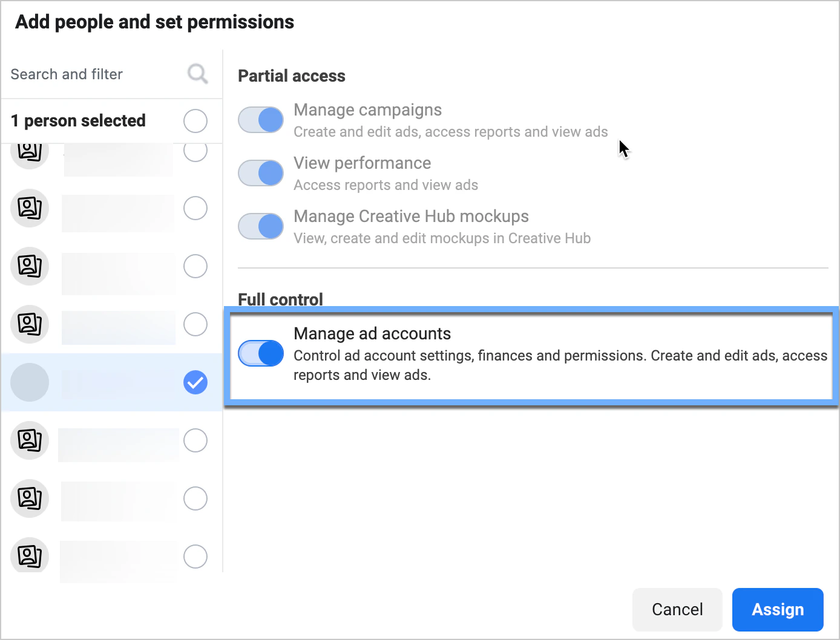This screenshot has height=640, width=840.
Task: Click the Search and filter field
Action: tap(91, 74)
